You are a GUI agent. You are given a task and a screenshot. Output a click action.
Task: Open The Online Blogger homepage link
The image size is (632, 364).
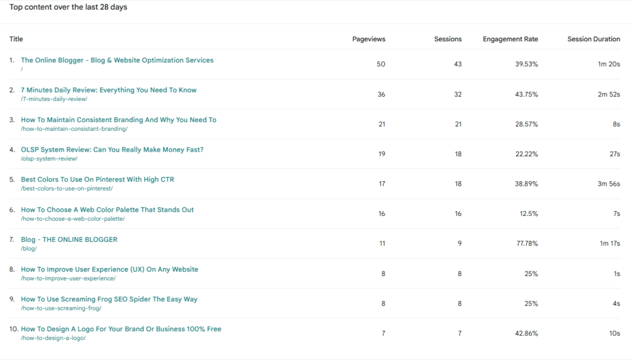click(x=117, y=60)
